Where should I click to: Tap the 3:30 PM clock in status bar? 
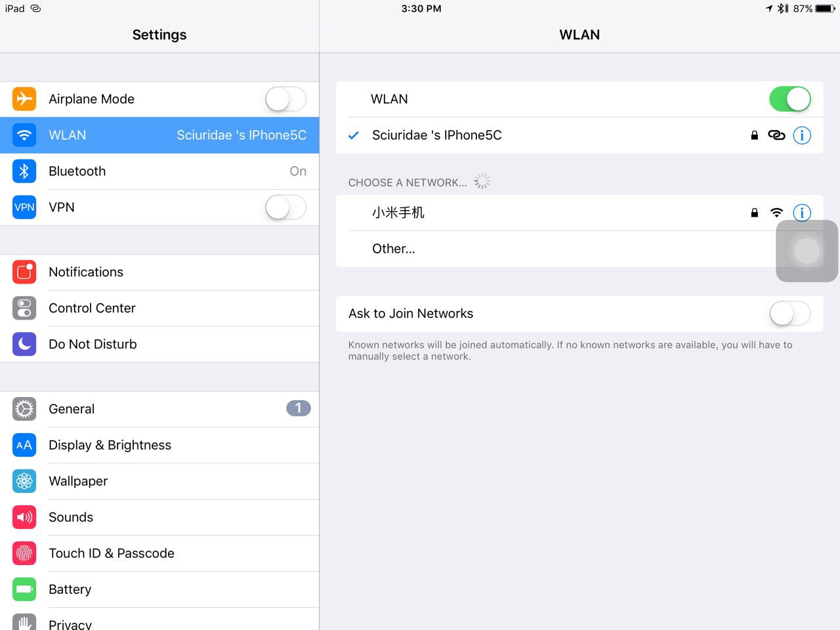[x=421, y=9]
